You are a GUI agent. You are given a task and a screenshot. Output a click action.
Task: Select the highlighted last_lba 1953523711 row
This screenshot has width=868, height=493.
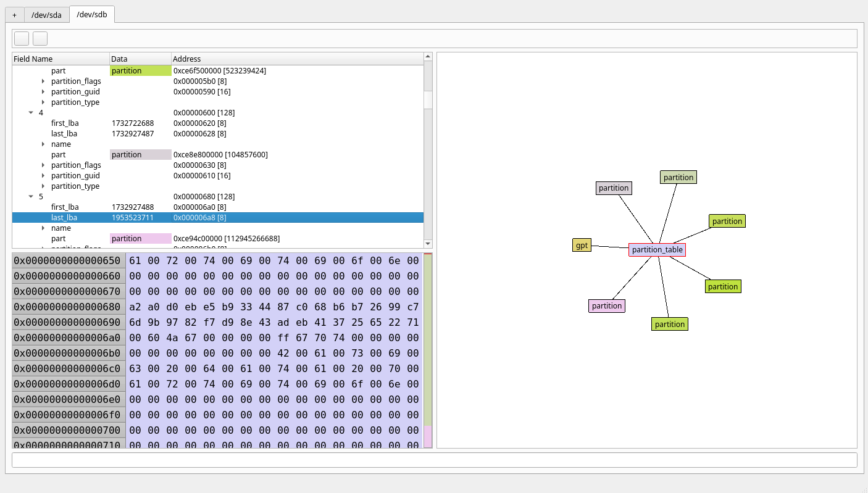pyautogui.click(x=217, y=218)
